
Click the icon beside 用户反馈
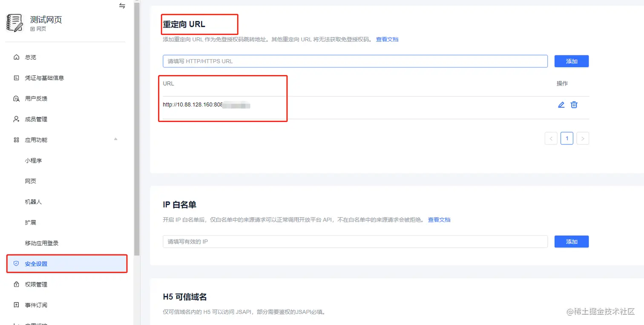coord(16,98)
